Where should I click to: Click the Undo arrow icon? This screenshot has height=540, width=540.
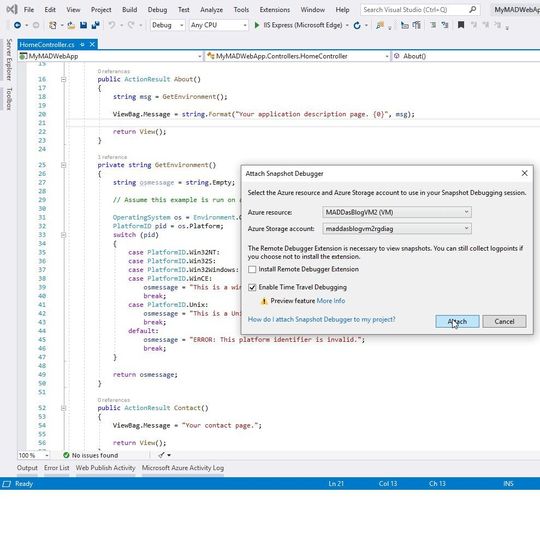112,25
